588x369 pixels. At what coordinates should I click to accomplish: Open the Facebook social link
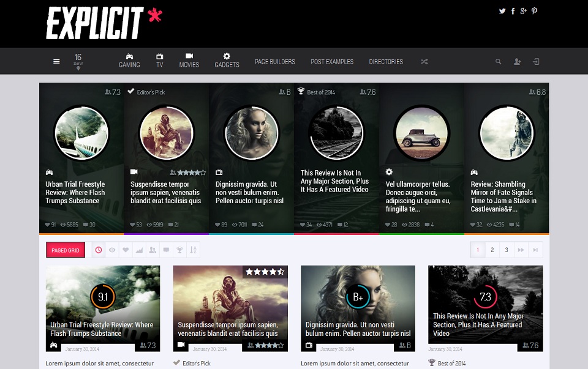pos(513,11)
